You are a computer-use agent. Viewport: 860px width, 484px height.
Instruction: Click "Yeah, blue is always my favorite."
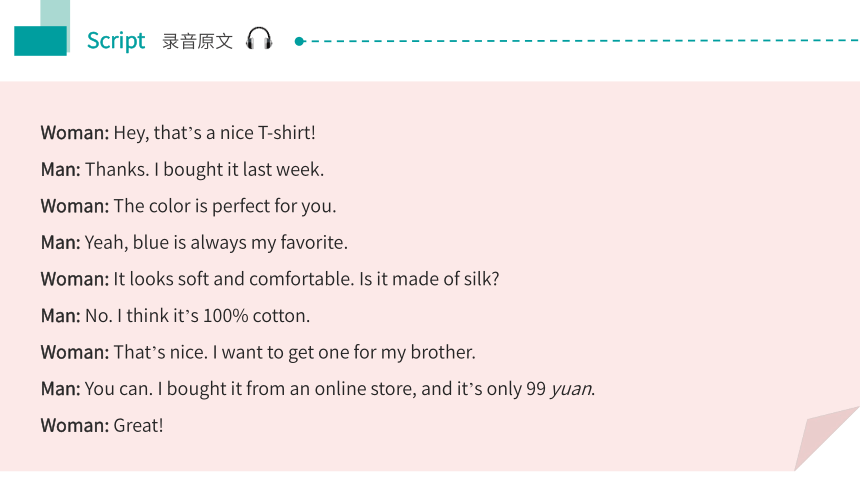[x=216, y=243]
